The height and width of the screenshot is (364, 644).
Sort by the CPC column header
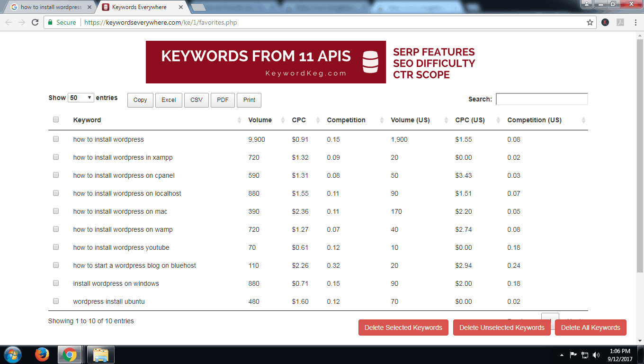(x=304, y=120)
